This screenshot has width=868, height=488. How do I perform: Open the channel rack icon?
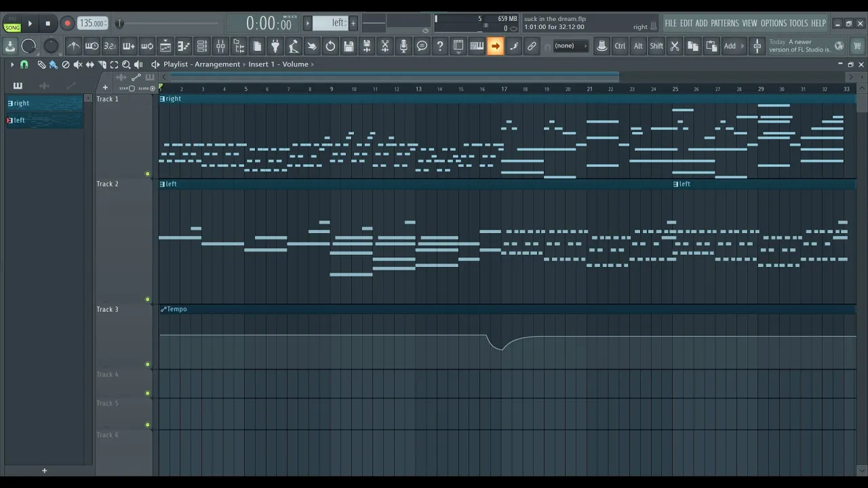202,46
